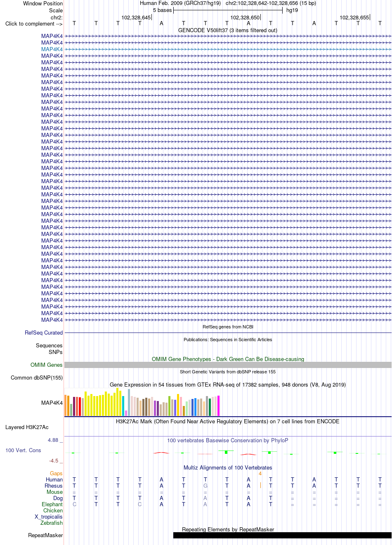Viewport: 392px width, 545px height.
Task: Click 'Click to complement -->' to complement bases
Action: (x=34, y=24)
